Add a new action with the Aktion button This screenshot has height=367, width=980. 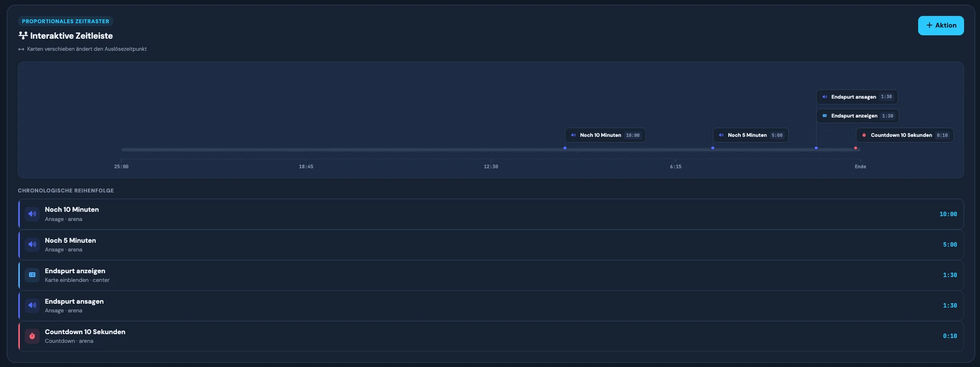click(940, 26)
